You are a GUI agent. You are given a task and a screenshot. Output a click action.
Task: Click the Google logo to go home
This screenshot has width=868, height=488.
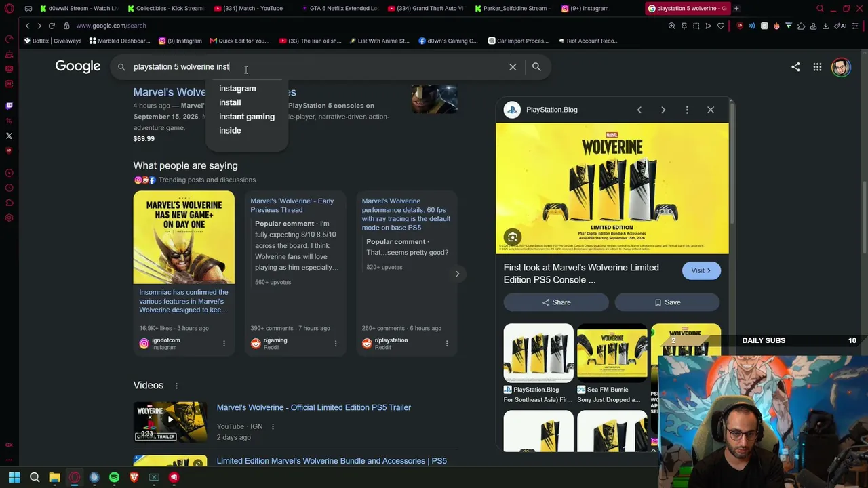coord(78,66)
